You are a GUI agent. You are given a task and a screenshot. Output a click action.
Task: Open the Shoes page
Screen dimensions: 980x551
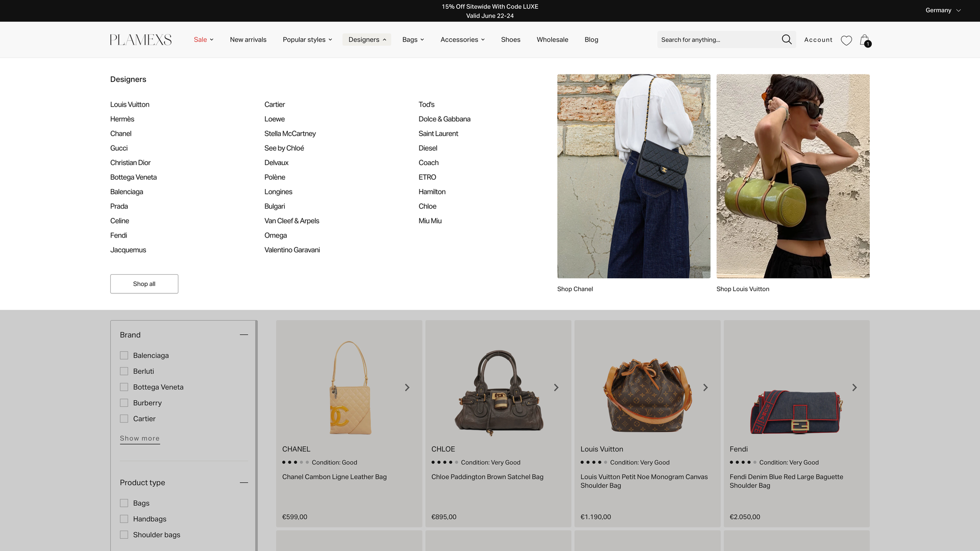tap(511, 40)
